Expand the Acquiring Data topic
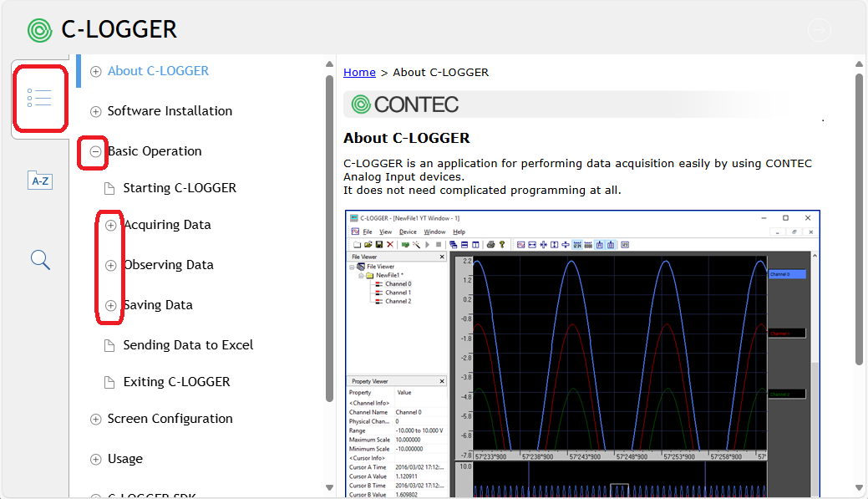Image resolution: width=868 pixels, height=499 pixels. [x=110, y=225]
